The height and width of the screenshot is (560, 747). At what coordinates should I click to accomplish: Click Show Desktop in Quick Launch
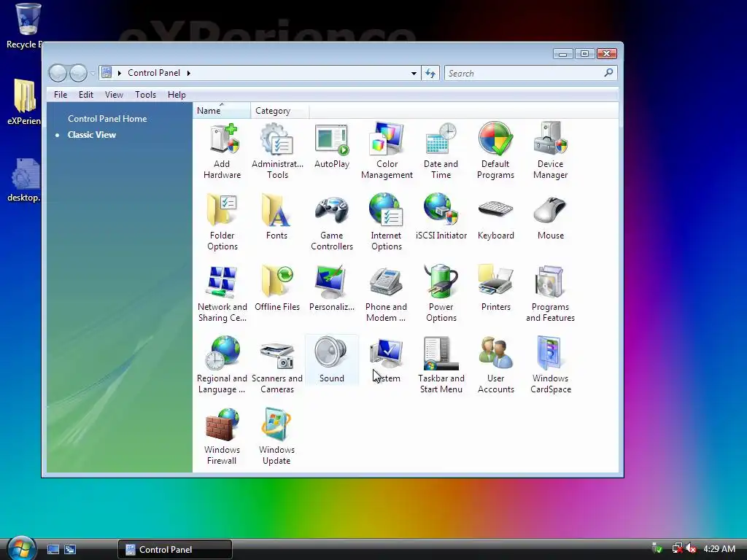[53, 550]
